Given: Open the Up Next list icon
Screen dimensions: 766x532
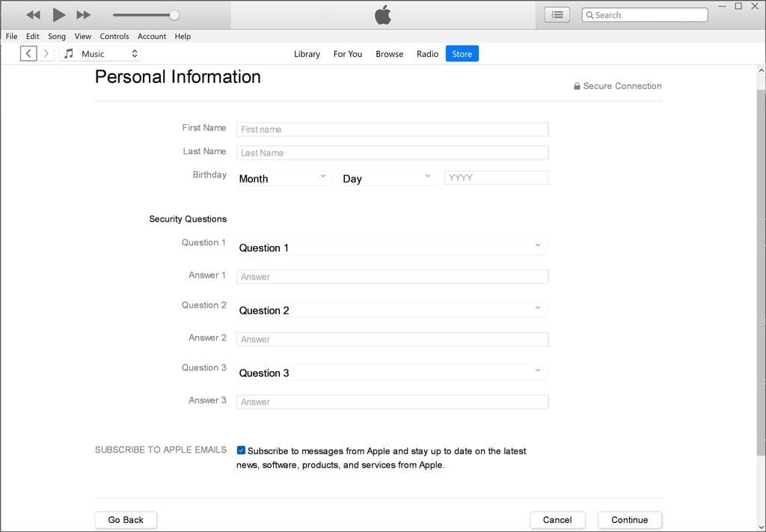Looking at the screenshot, I should click(x=557, y=15).
